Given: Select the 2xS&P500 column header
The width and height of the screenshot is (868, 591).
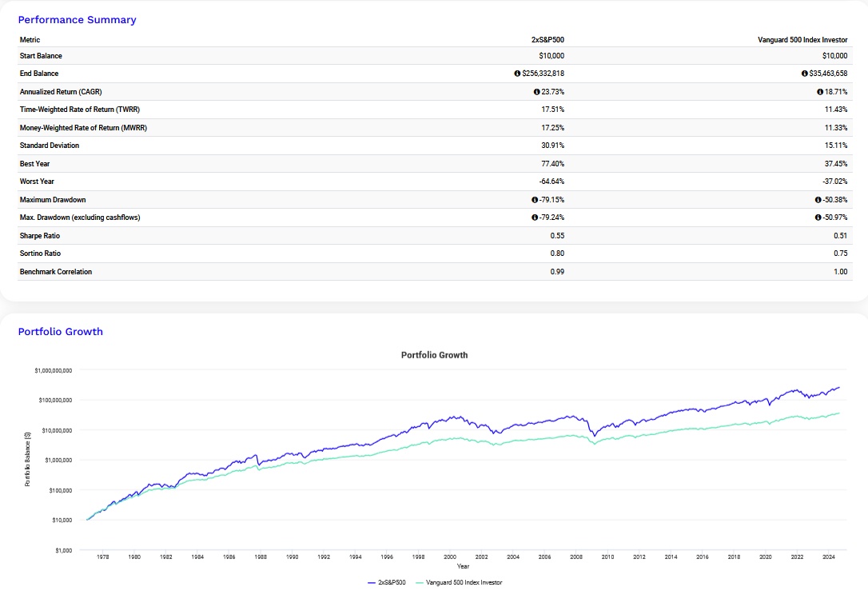Looking at the screenshot, I should 549,39.
